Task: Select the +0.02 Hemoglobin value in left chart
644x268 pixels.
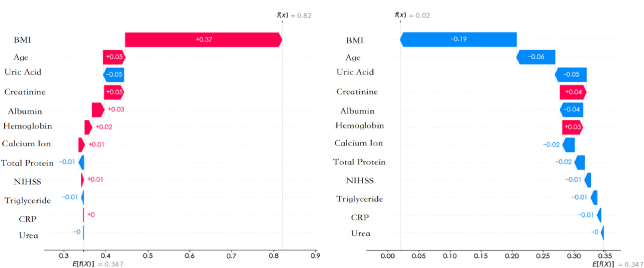Action: pos(104,127)
